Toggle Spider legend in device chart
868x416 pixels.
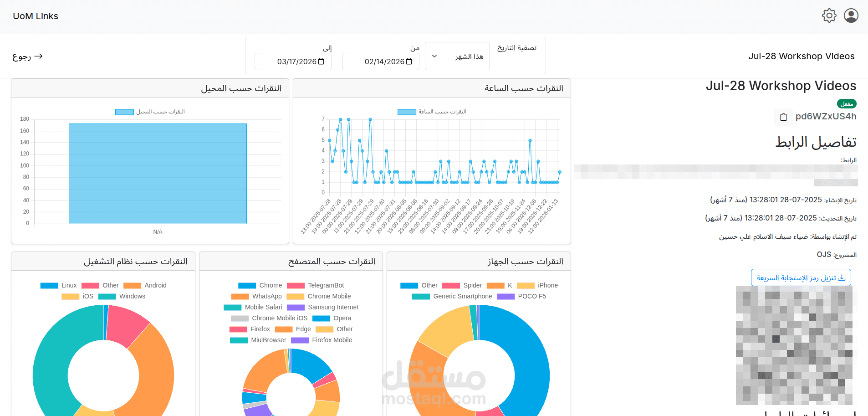(462, 285)
